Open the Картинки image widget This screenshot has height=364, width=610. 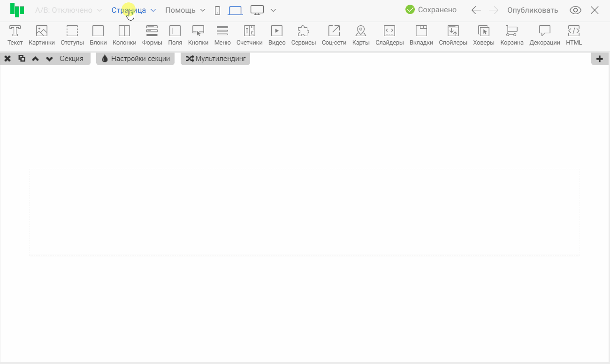41,35
